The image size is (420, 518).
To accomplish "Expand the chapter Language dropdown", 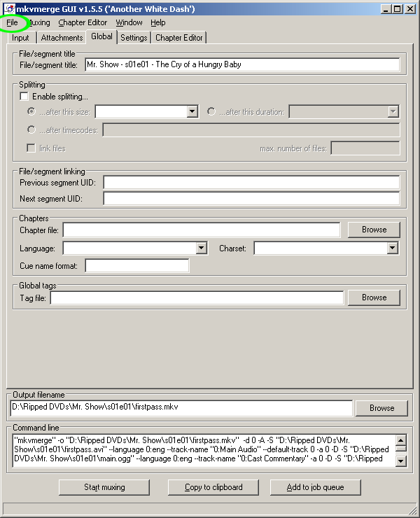I will 201,248.
